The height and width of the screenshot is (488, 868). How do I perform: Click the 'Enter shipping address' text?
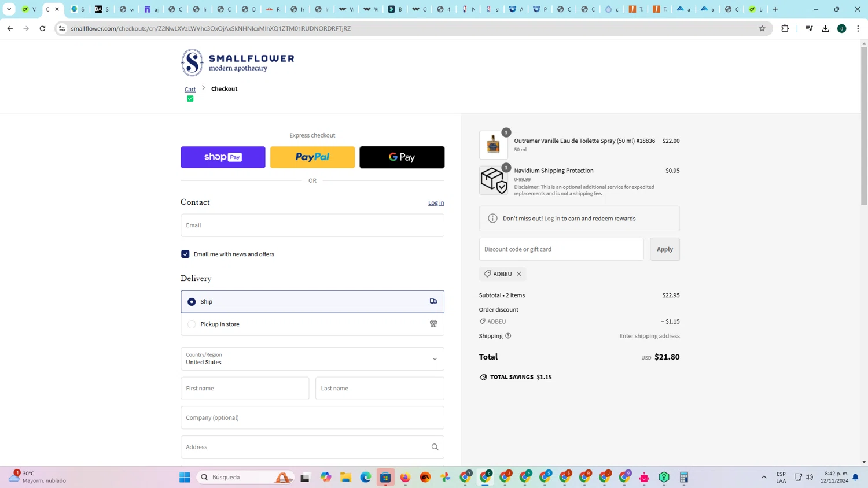point(649,336)
